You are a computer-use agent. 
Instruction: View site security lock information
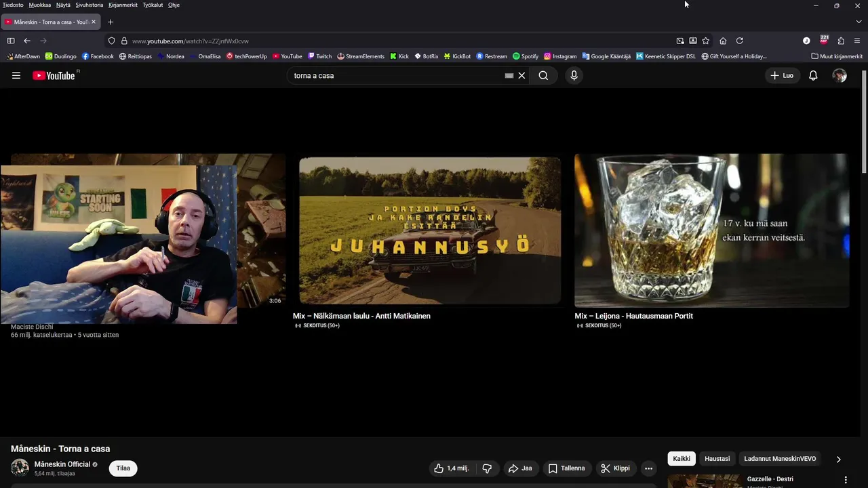[x=124, y=41]
